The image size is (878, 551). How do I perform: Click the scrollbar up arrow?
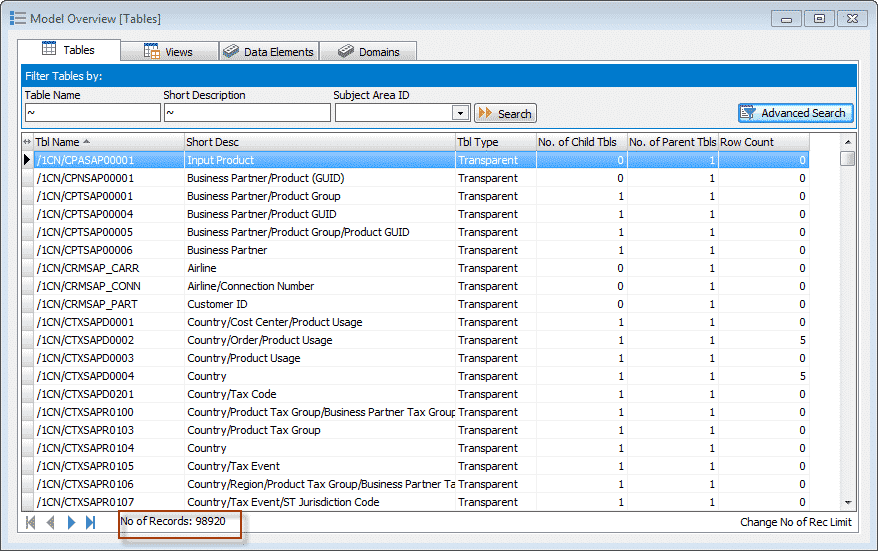tap(848, 142)
